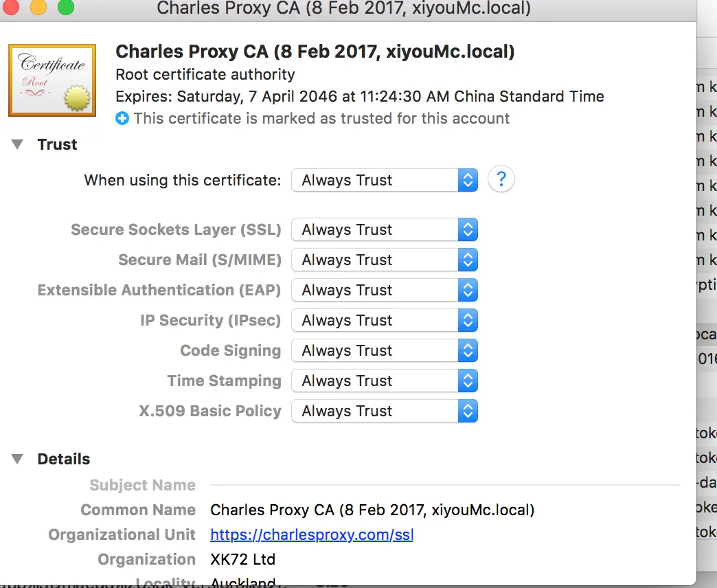Maximize the window with the green button
Viewport: 717px width, 588px height.
click(66, 6)
